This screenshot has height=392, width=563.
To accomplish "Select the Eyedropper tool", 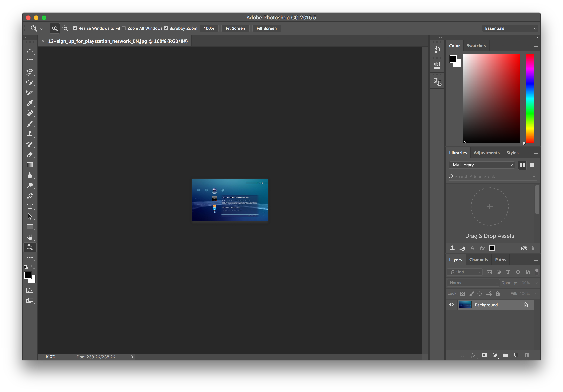I will tap(30, 103).
